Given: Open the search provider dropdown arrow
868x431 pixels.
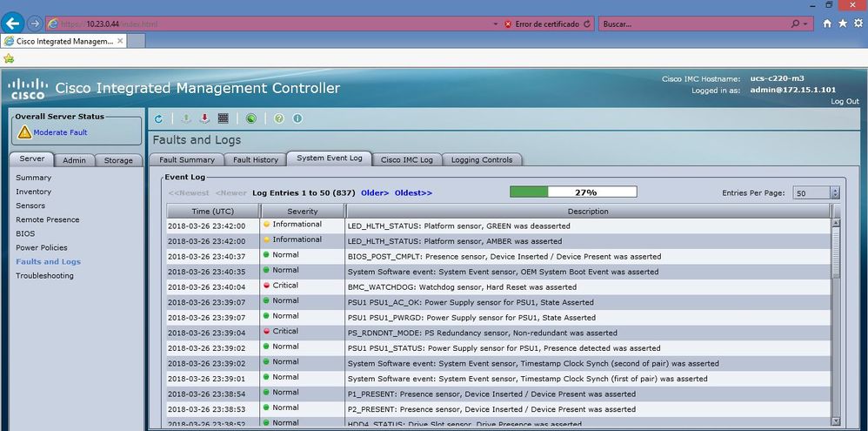Looking at the screenshot, I should click(805, 24).
